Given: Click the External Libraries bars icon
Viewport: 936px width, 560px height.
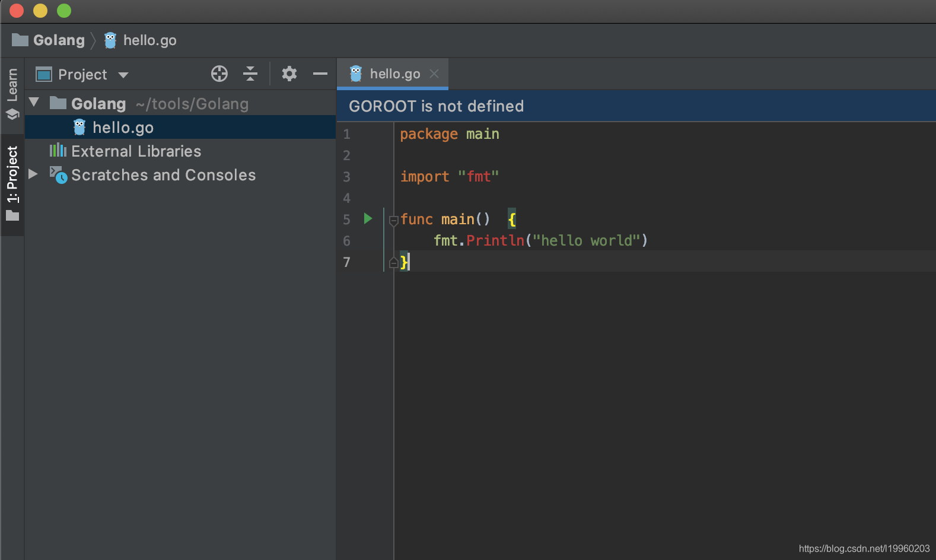Looking at the screenshot, I should tap(58, 150).
